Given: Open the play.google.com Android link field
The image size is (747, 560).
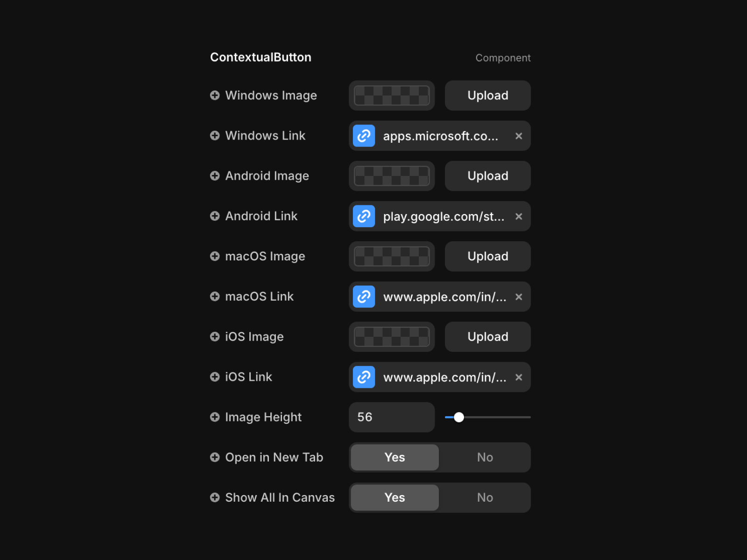Looking at the screenshot, I should click(444, 217).
